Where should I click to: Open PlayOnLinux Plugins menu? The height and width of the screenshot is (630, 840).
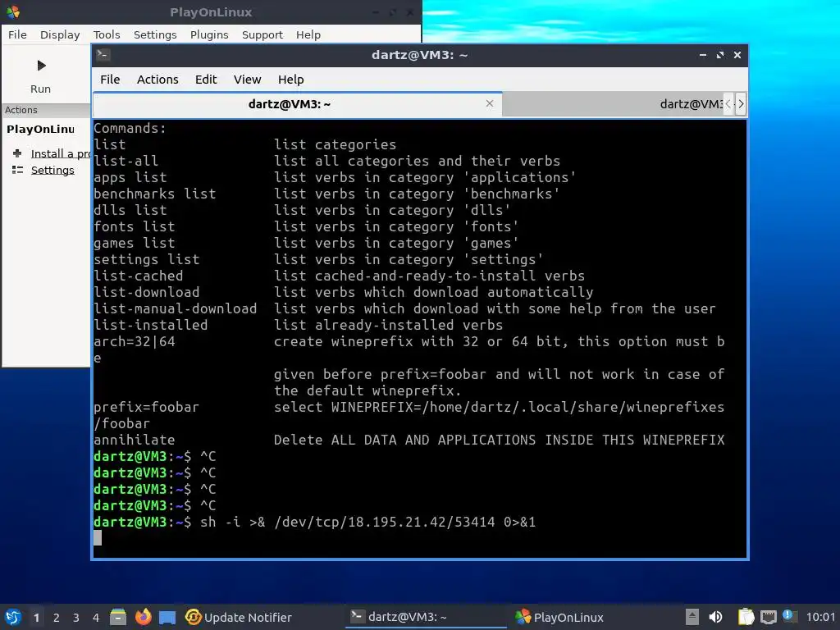coord(209,34)
